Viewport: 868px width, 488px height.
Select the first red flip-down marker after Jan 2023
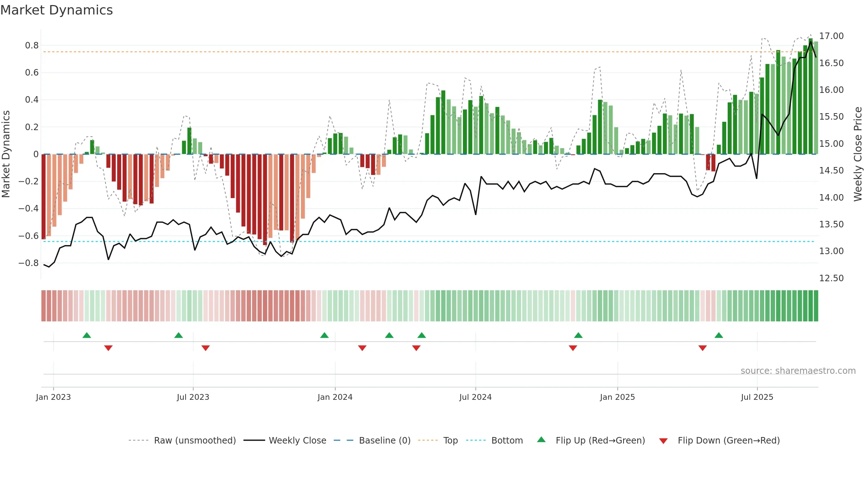pos(109,348)
